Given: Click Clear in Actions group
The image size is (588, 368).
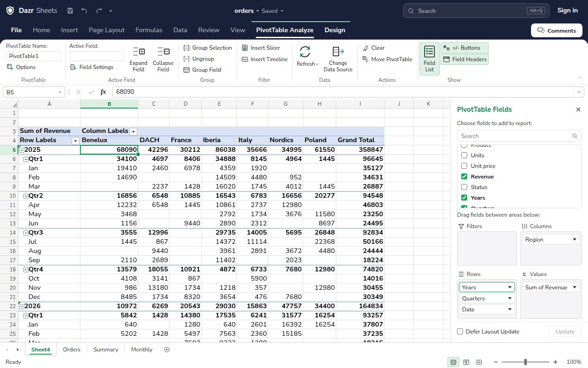Looking at the screenshot, I should (x=373, y=48).
